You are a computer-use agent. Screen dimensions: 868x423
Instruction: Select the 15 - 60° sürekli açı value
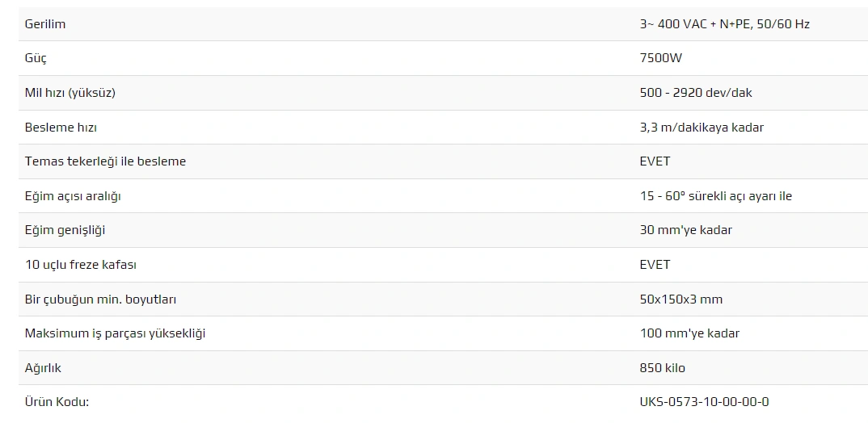[715, 196]
